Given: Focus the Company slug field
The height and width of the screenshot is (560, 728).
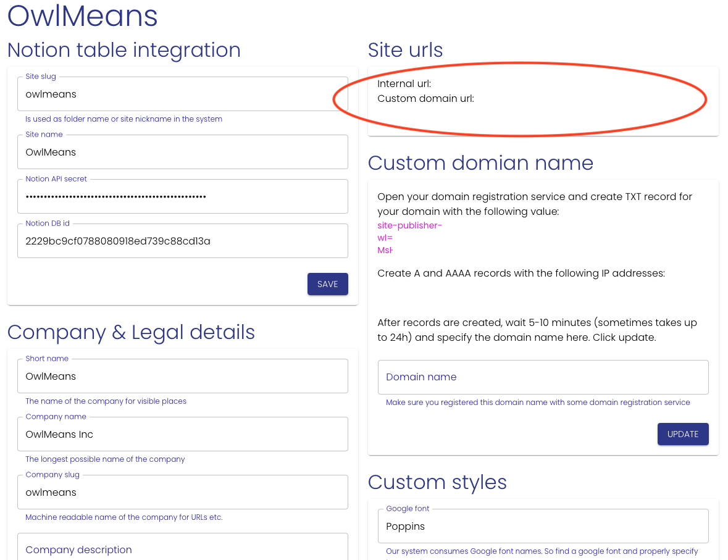Looking at the screenshot, I should point(183,492).
